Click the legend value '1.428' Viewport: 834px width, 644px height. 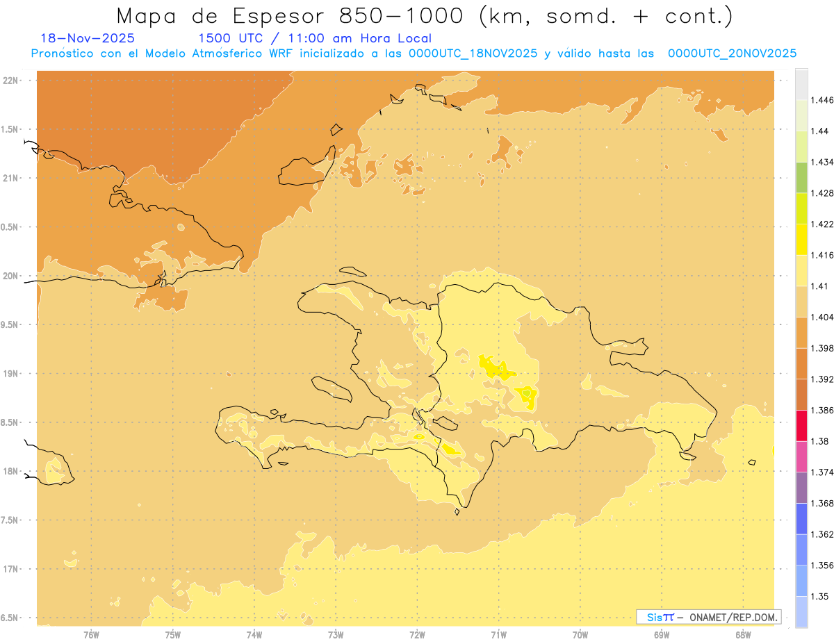[822, 193]
